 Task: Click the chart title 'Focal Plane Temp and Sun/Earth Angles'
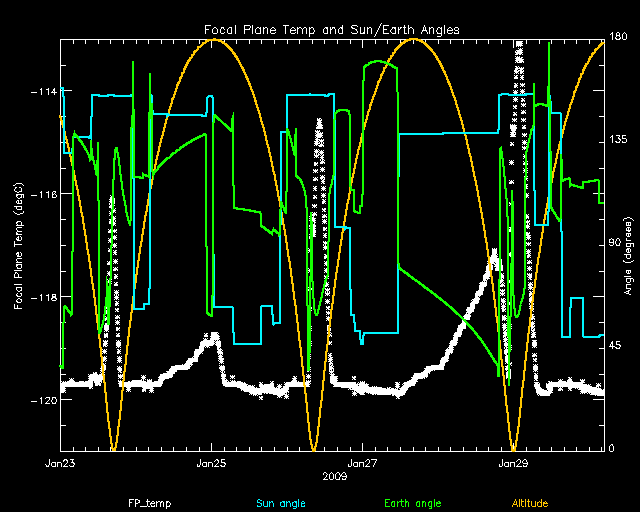(332, 30)
